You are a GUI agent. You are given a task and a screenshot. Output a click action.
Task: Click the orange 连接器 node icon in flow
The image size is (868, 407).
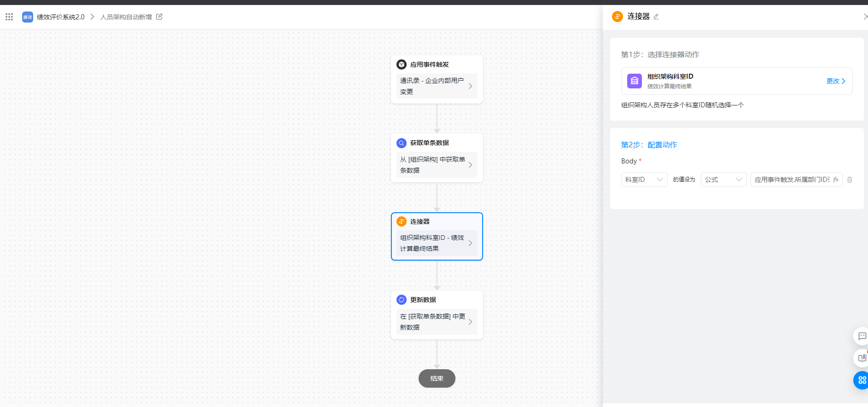(402, 221)
